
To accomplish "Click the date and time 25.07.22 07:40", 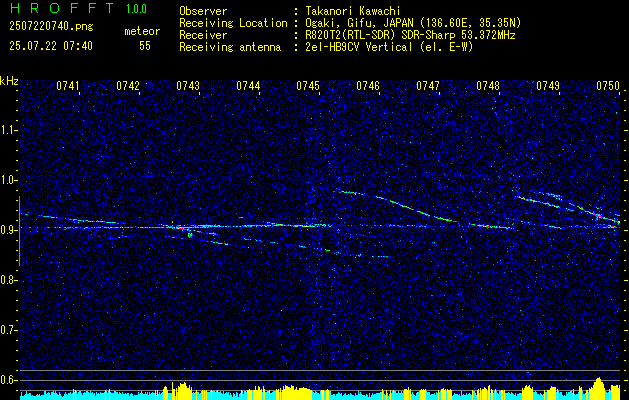I will click(x=51, y=46).
